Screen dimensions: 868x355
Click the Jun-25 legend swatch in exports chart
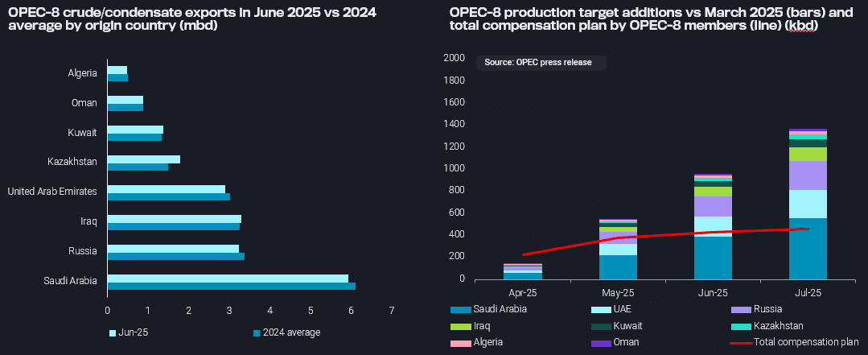tap(113, 332)
